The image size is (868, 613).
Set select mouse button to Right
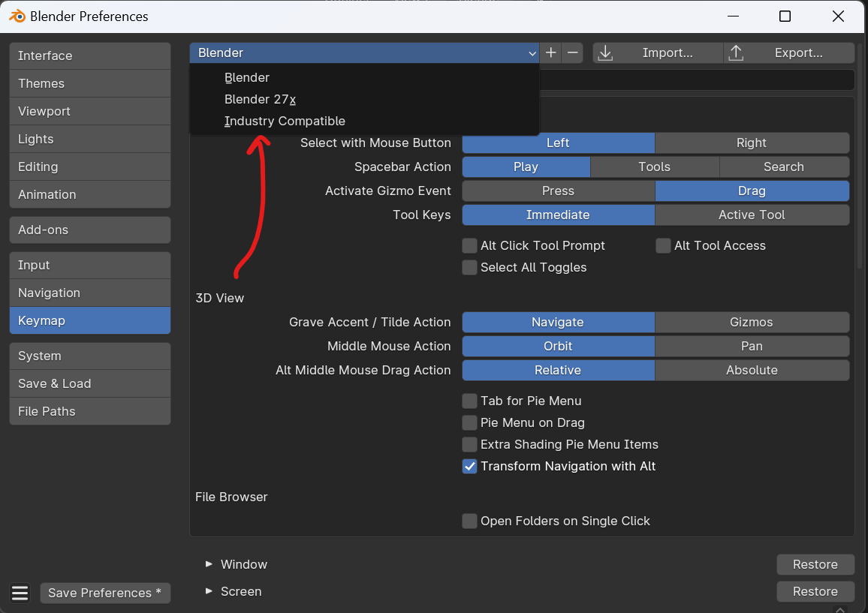tap(752, 143)
